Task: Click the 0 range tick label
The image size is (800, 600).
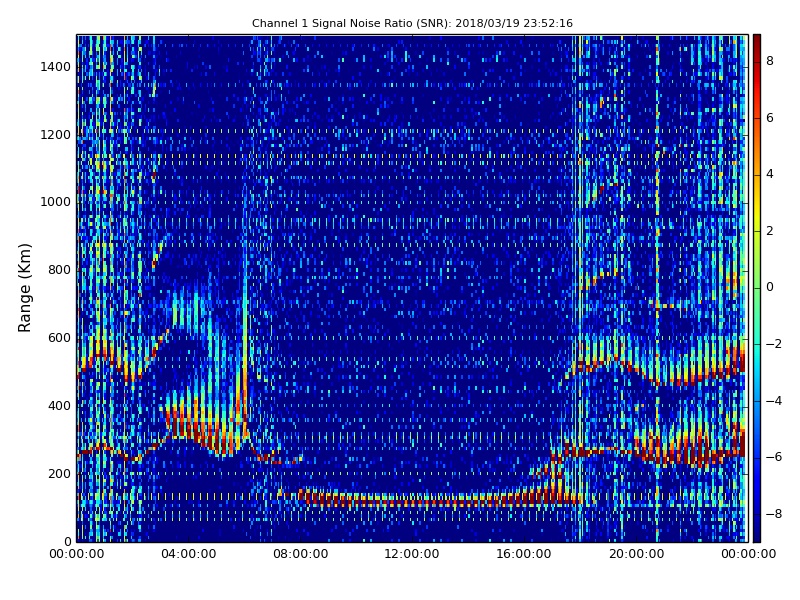Action: 67,541
